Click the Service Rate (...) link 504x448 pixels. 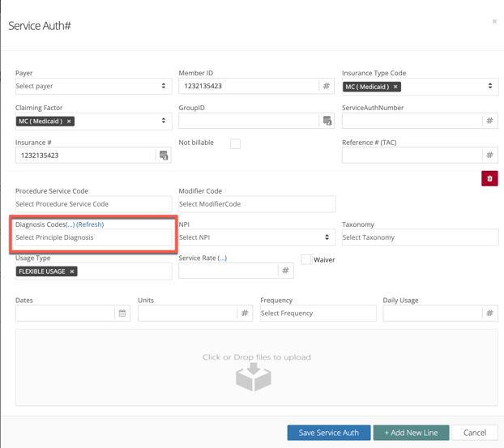click(222, 258)
